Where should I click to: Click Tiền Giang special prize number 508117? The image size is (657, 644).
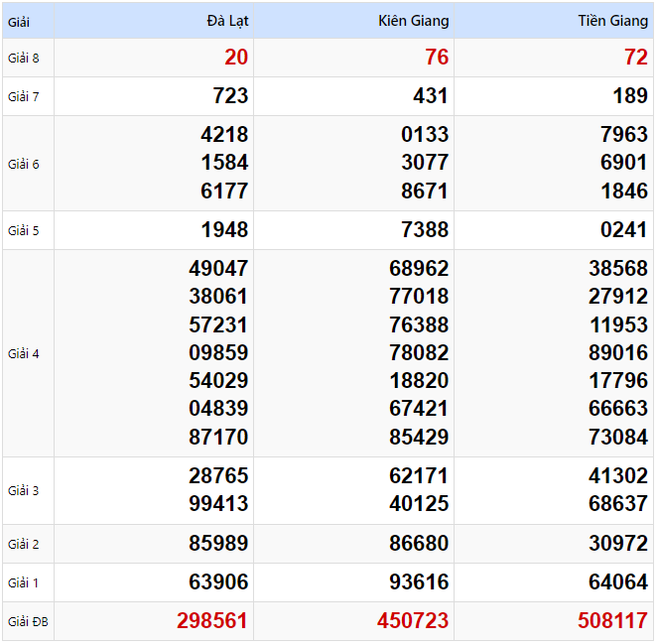(612, 621)
